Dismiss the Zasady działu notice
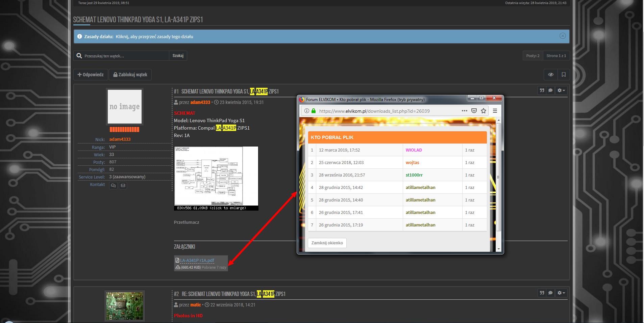This screenshot has width=644, height=323. click(x=563, y=36)
